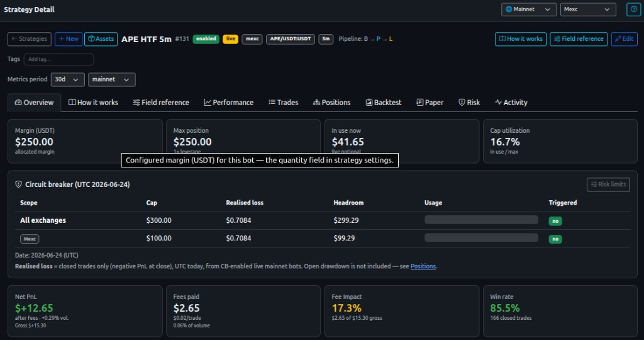
Task: Click the live status badge
Action: point(230,39)
